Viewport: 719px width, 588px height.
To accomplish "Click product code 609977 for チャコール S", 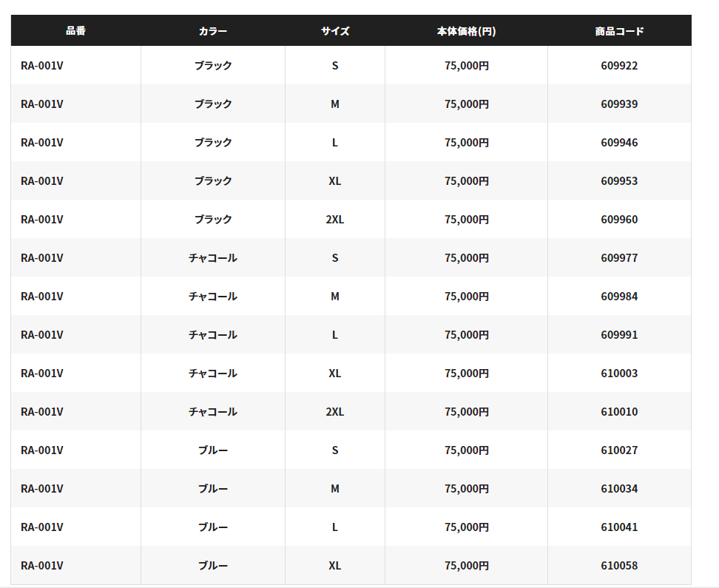I will pos(619,258).
